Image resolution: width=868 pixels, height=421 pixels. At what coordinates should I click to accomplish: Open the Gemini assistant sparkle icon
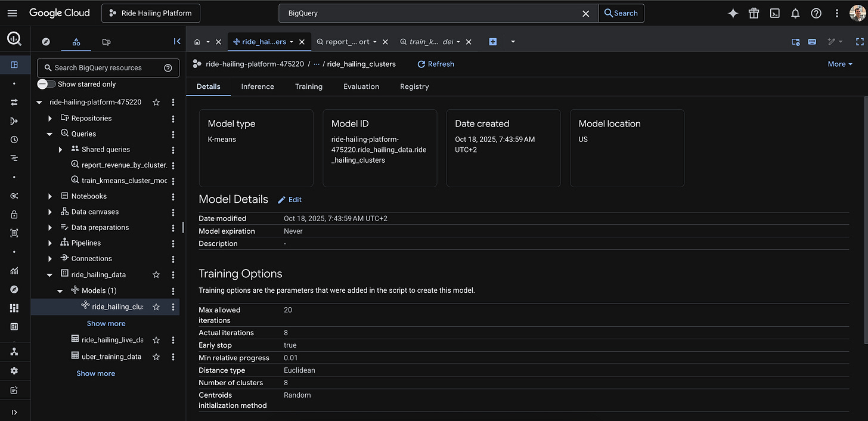732,13
